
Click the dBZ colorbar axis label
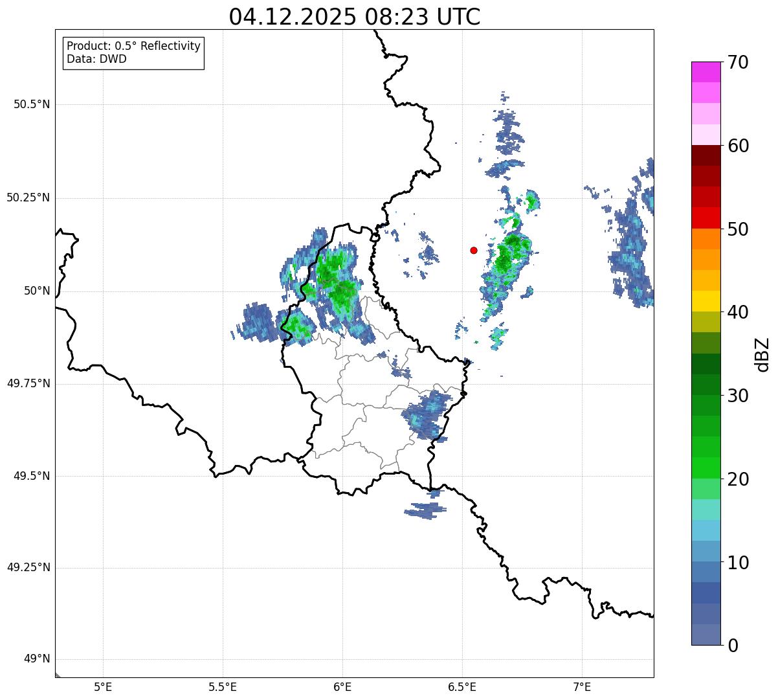(762, 354)
